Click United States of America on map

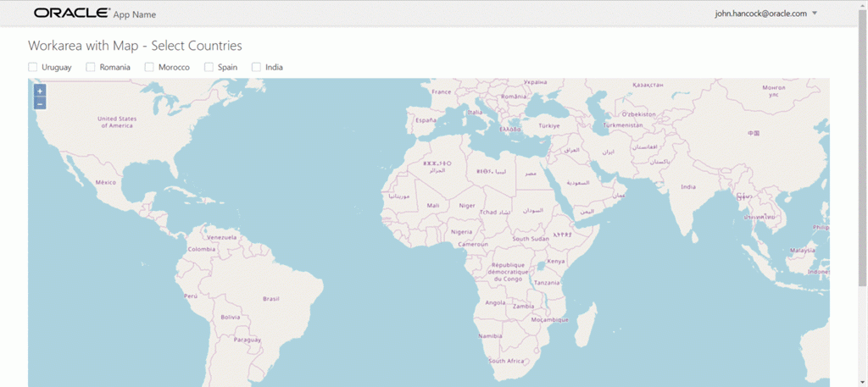click(x=117, y=122)
